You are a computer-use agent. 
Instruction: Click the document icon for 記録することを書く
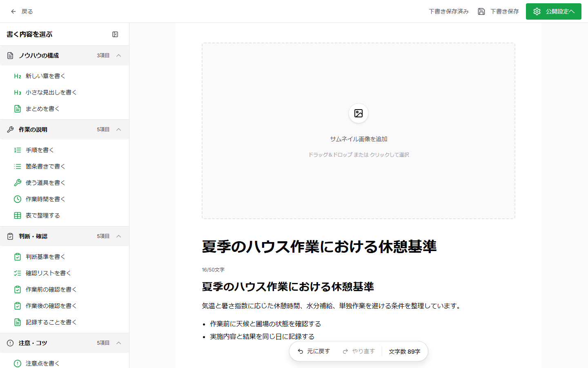[x=18, y=322]
